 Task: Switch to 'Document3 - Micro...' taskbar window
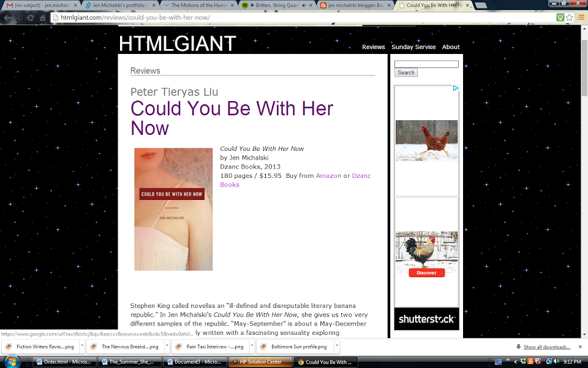(195, 362)
